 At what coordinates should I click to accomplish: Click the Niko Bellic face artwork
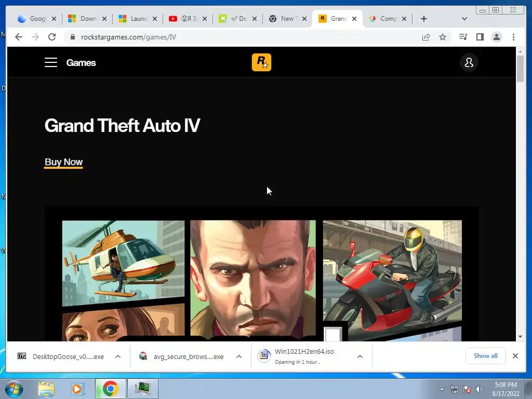click(253, 278)
